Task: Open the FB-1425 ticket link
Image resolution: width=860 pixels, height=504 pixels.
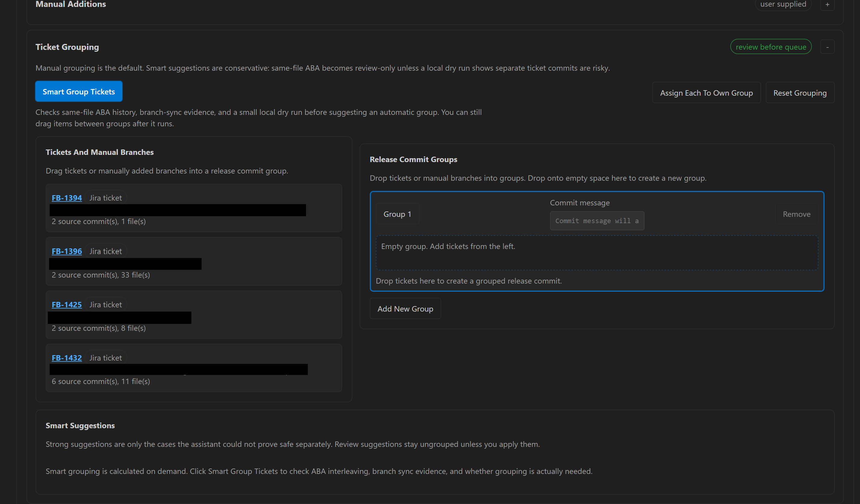Action: [x=67, y=305]
